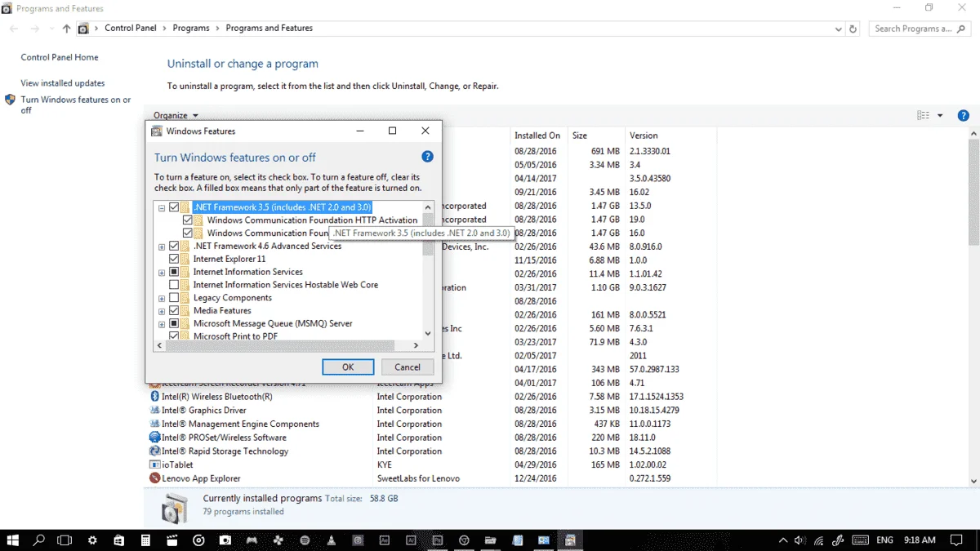This screenshot has width=980, height=551.
Task: Click the volume speaker tray icon
Action: (x=800, y=540)
